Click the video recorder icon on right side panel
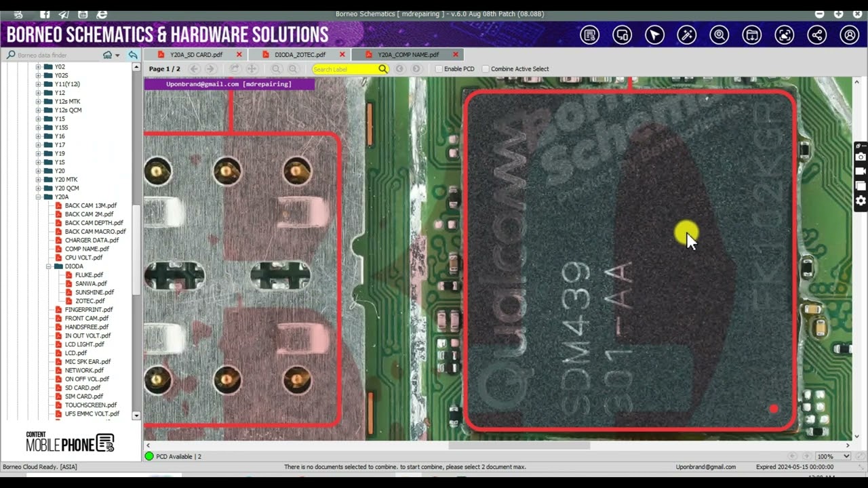 click(x=861, y=171)
